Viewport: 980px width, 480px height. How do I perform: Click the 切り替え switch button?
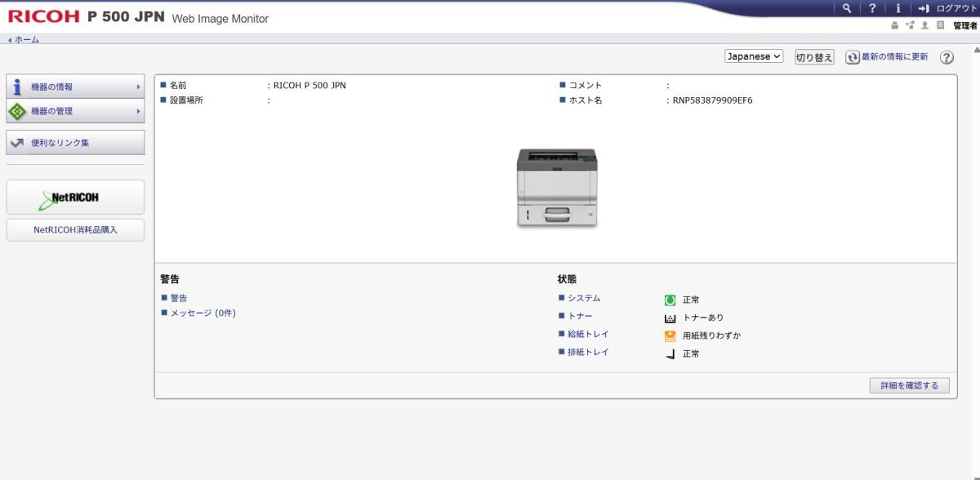(814, 57)
